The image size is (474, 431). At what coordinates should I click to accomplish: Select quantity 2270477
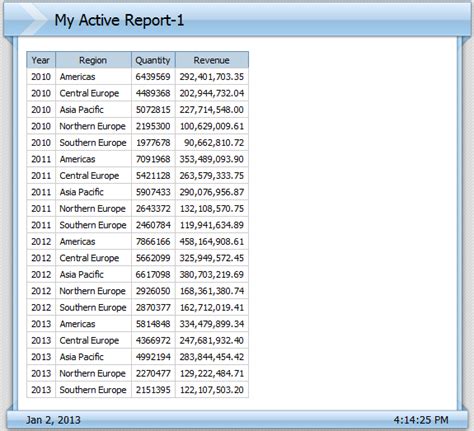click(x=153, y=373)
